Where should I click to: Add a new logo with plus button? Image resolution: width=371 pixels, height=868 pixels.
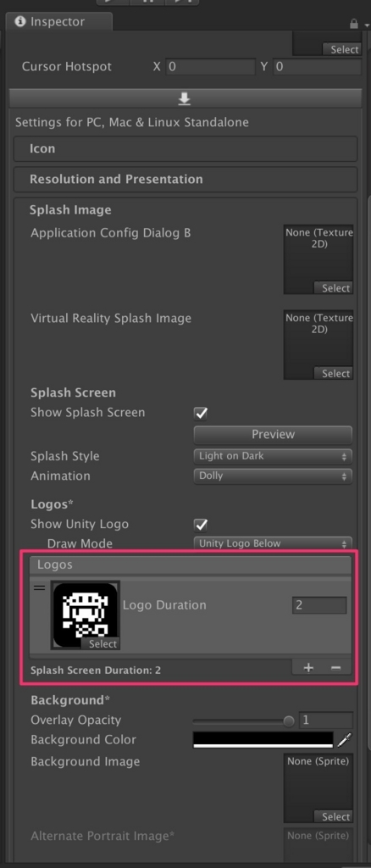(x=308, y=668)
